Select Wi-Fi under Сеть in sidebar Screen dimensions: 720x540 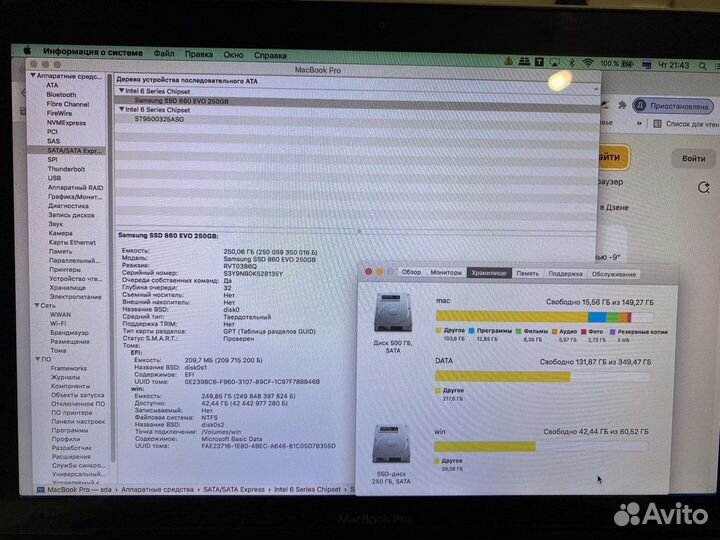pos(57,323)
